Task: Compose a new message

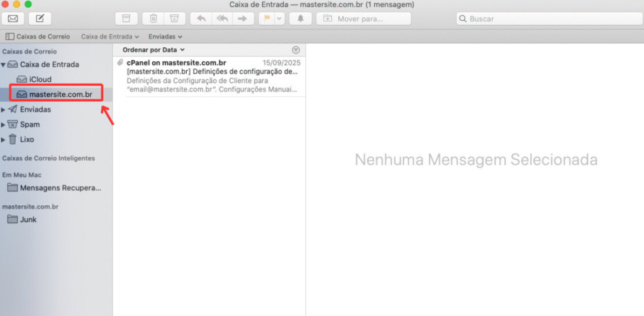Action: (40, 19)
